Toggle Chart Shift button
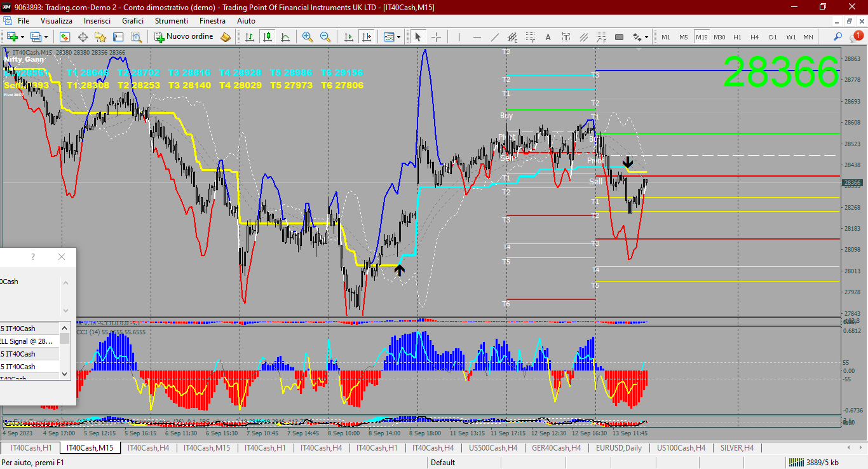868x469 pixels. [367, 37]
